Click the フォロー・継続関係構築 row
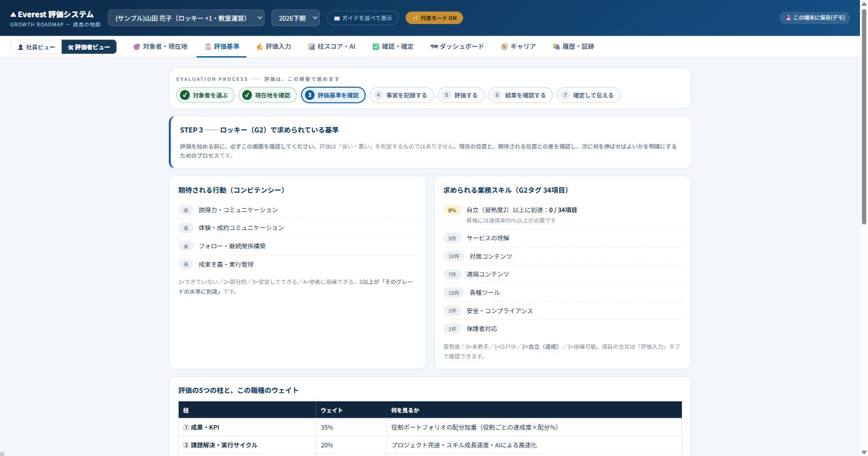 [x=298, y=246]
